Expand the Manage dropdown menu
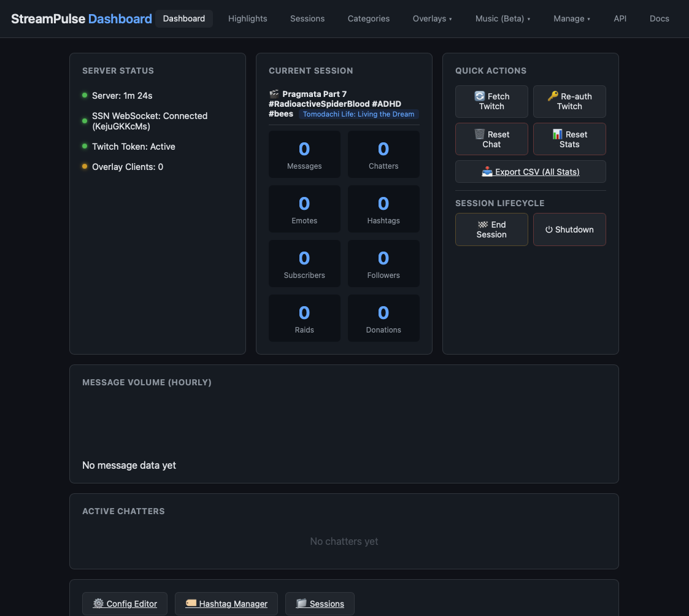The image size is (689, 616). coord(572,18)
